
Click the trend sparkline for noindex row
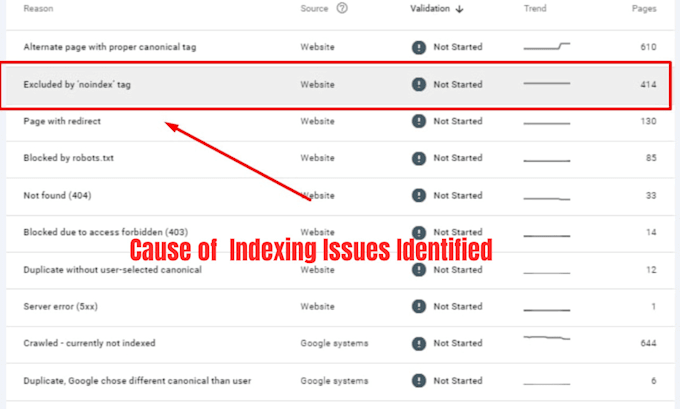pyautogui.click(x=547, y=83)
